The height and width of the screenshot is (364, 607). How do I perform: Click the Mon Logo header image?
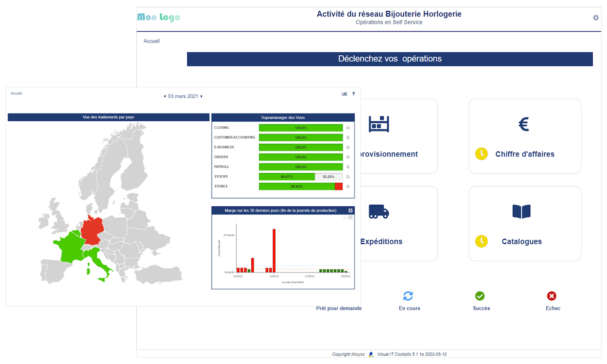tap(158, 18)
